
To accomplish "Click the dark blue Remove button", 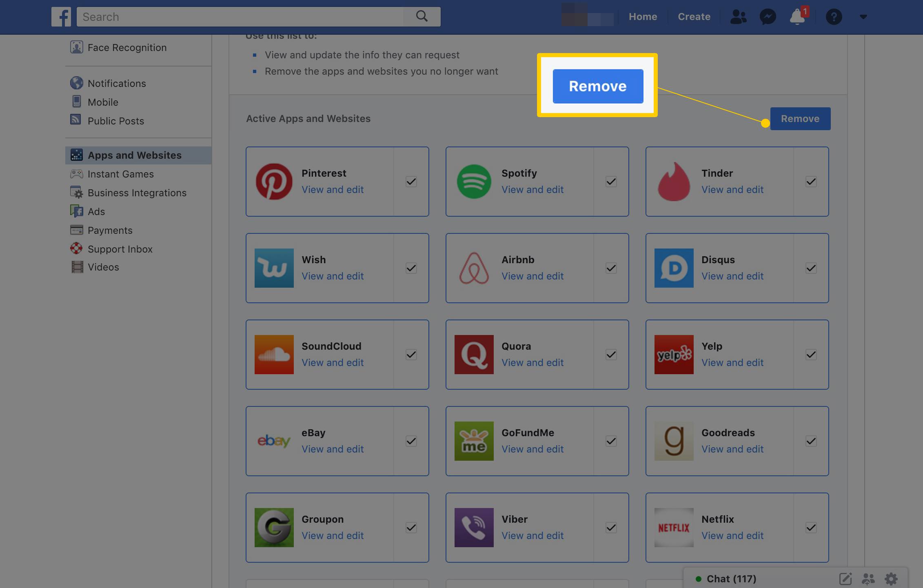I will [800, 119].
